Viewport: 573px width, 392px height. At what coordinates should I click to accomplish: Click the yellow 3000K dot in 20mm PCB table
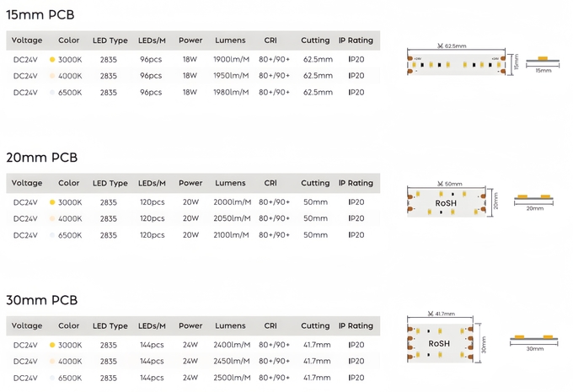pos(52,202)
